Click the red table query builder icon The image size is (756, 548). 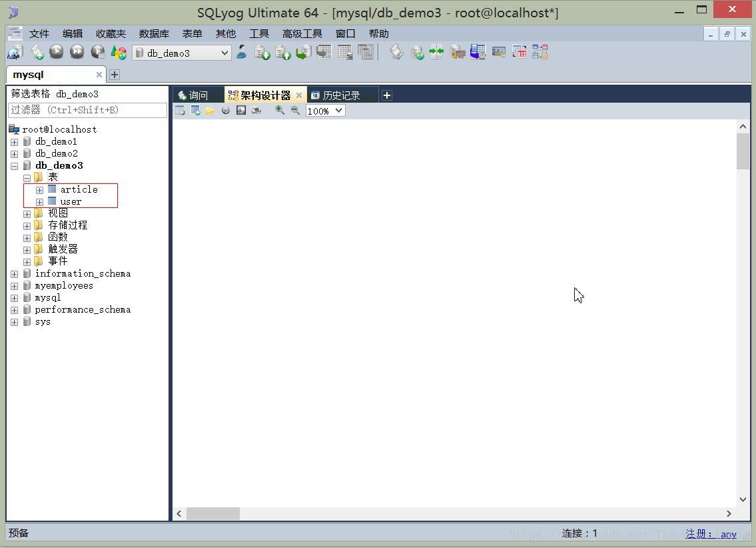[x=520, y=52]
